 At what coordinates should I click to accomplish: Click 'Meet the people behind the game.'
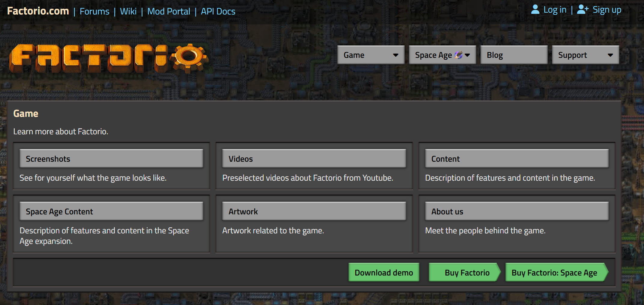click(x=485, y=231)
